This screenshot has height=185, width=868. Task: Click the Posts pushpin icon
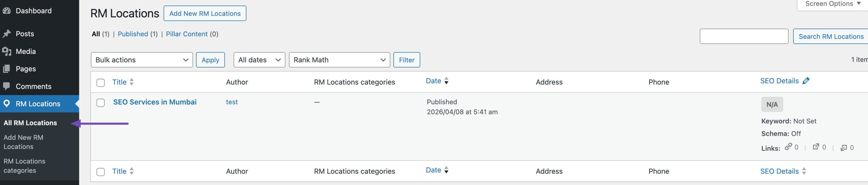6,34
